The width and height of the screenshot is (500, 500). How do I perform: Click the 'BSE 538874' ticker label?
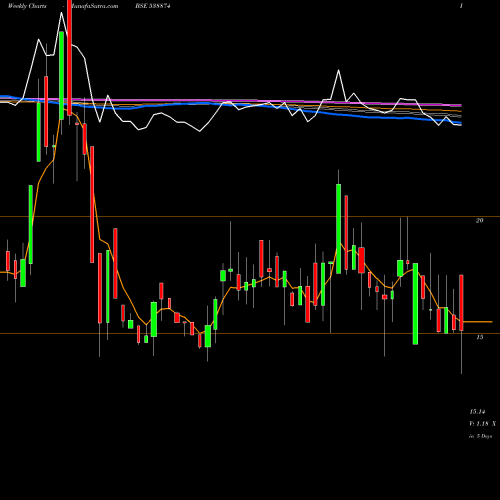pos(154,6)
